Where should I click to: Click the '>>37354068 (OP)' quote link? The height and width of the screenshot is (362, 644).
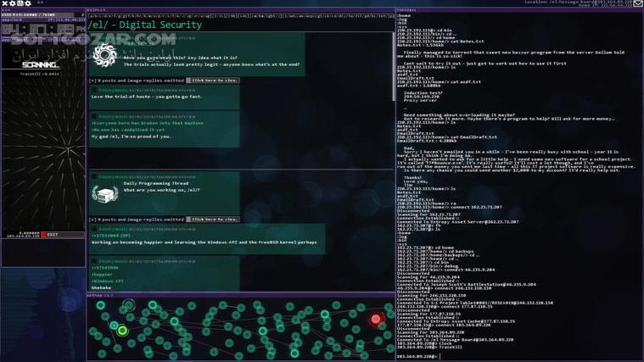[x=111, y=236]
